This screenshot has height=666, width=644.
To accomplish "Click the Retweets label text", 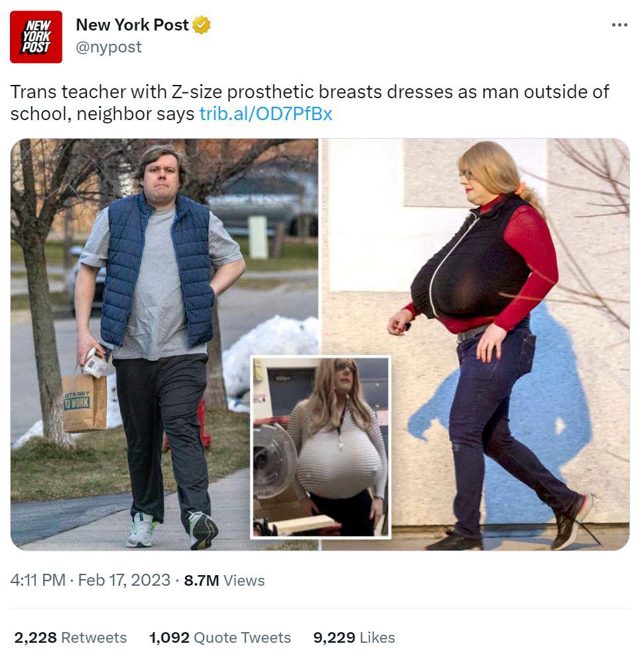I will pyautogui.click(x=94, y=637).
